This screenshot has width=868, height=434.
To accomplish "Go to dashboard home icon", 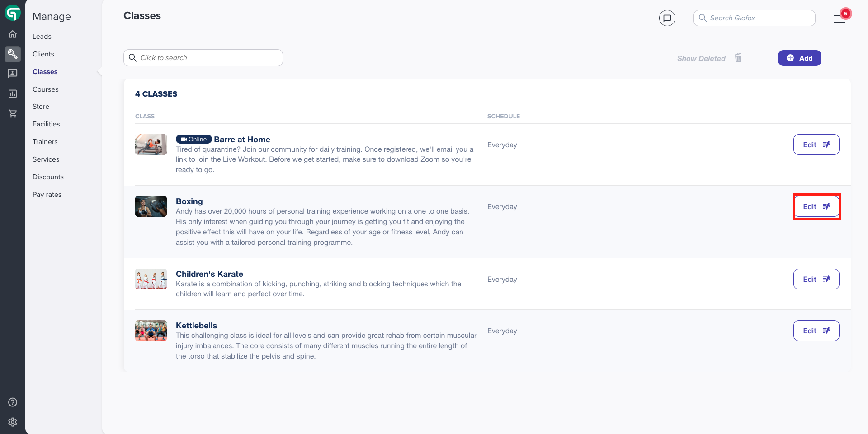I will tap(13, 34).
